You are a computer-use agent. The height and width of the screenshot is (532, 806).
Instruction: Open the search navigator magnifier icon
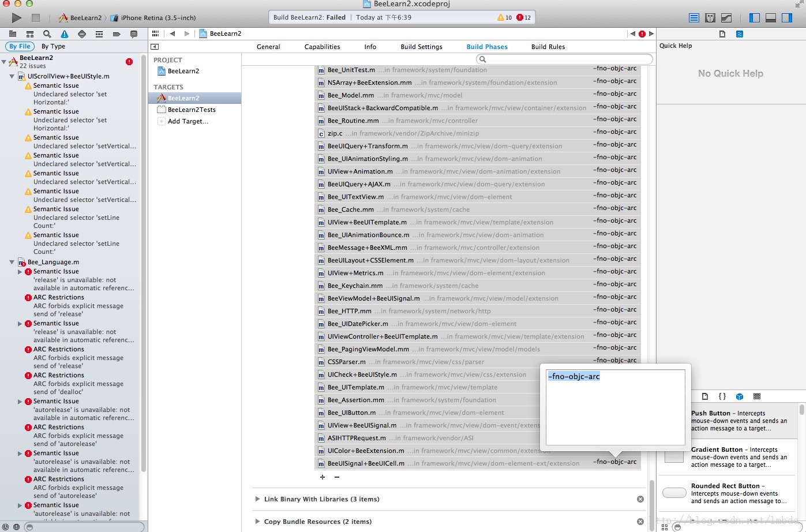(x=47, y=34)
